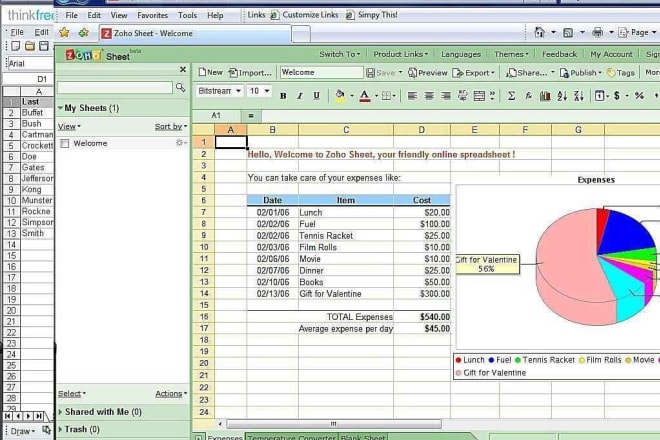Expand the Trash section
The image size is (660, 440).
pyautogui.click(x=60, y=429)
